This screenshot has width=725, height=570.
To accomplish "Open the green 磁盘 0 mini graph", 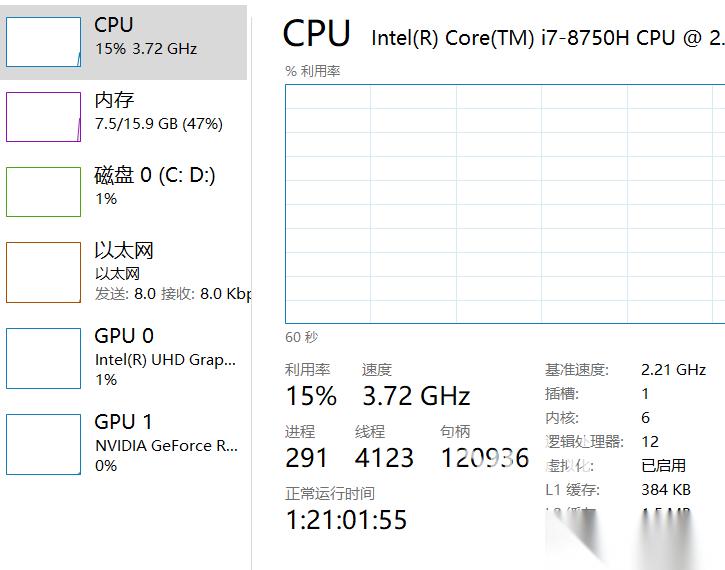I will pos(43,192).
